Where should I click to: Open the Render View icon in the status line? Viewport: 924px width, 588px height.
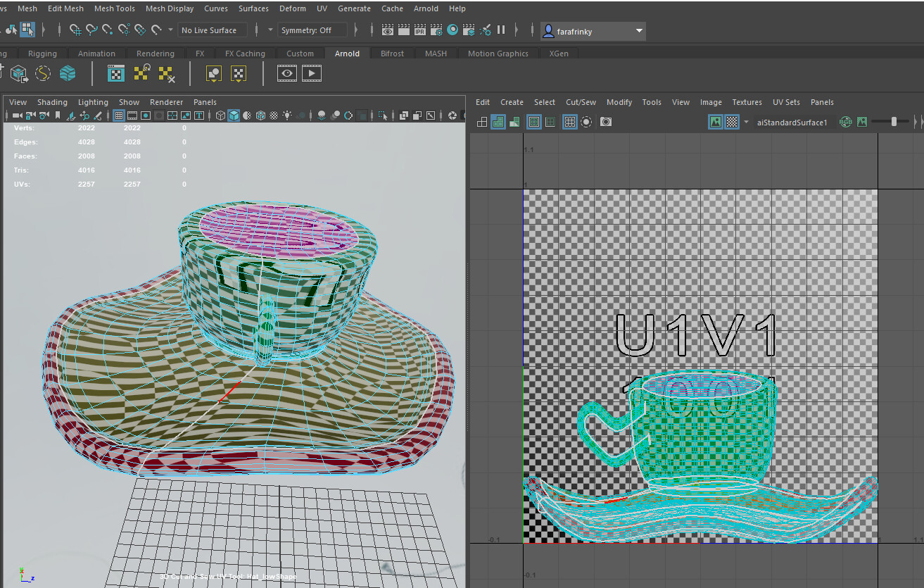[x=386, y=30]
